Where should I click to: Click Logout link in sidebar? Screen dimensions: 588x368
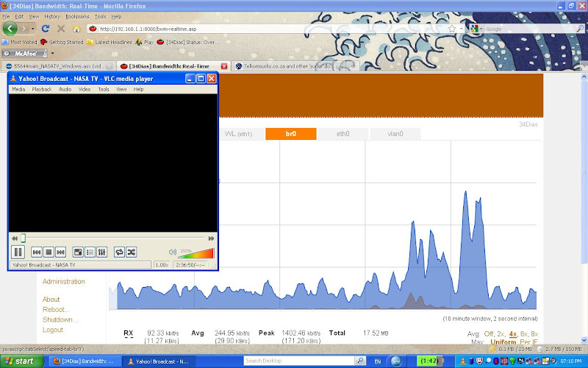(52, 330)
